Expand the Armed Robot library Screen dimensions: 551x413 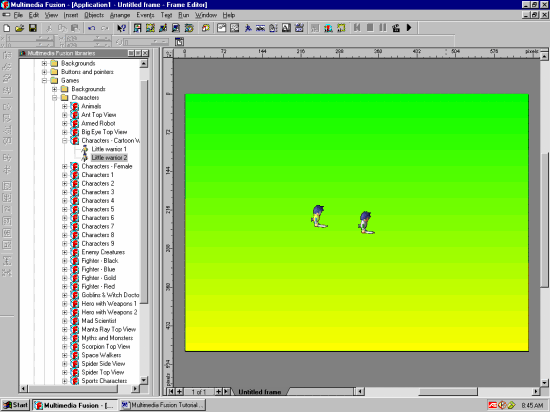pos(65,123)
